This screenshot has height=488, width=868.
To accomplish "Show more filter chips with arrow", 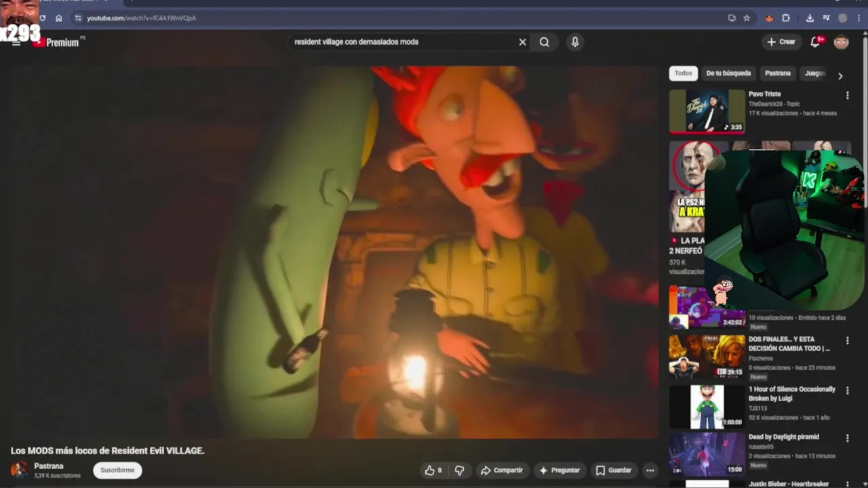I will click(840, 76).
